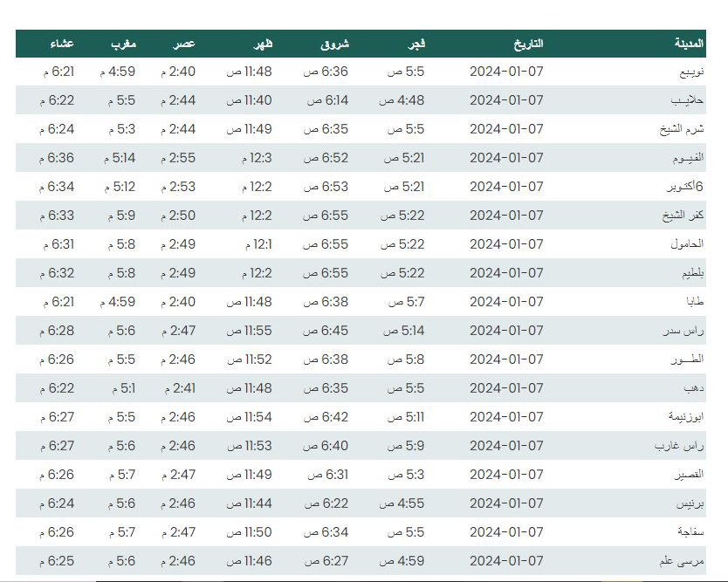
Task: Select the city name طابا
Action: (695, 302)
